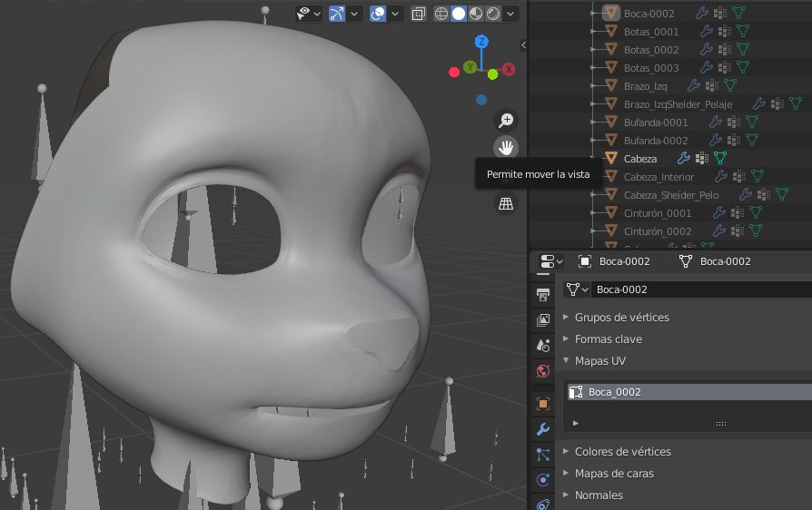Screen dimensions: 812x510
Task: Click the blue Z axis gizmo handle
Action: [481, 42]
